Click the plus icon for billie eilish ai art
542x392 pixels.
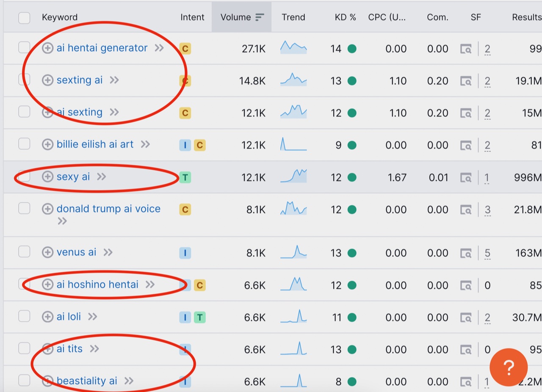[x=47, y=145]
